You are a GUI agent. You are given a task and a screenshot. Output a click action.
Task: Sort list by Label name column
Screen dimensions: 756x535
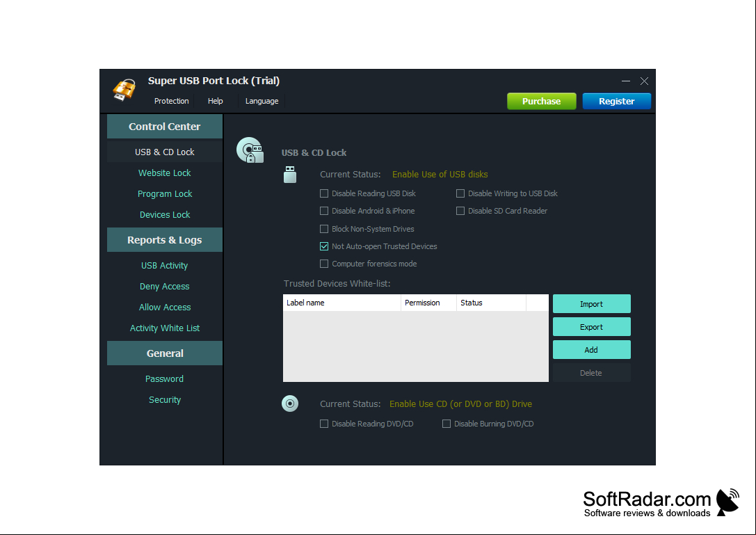coord(342,303)
